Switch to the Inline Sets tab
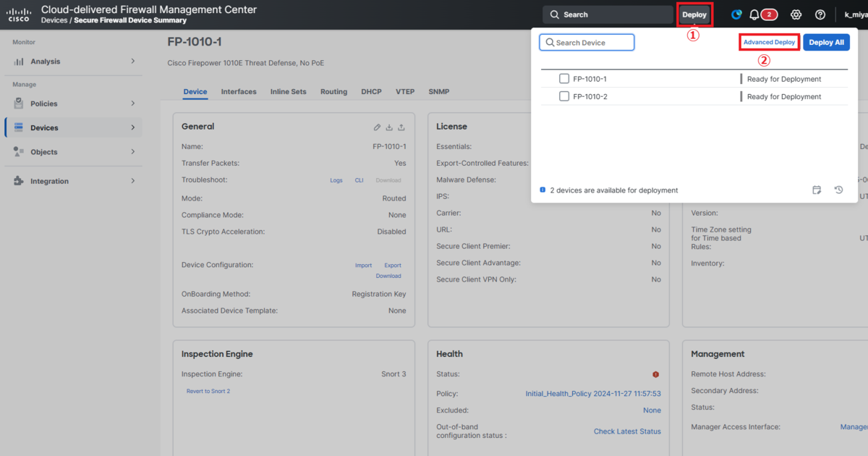 (288, 92)
